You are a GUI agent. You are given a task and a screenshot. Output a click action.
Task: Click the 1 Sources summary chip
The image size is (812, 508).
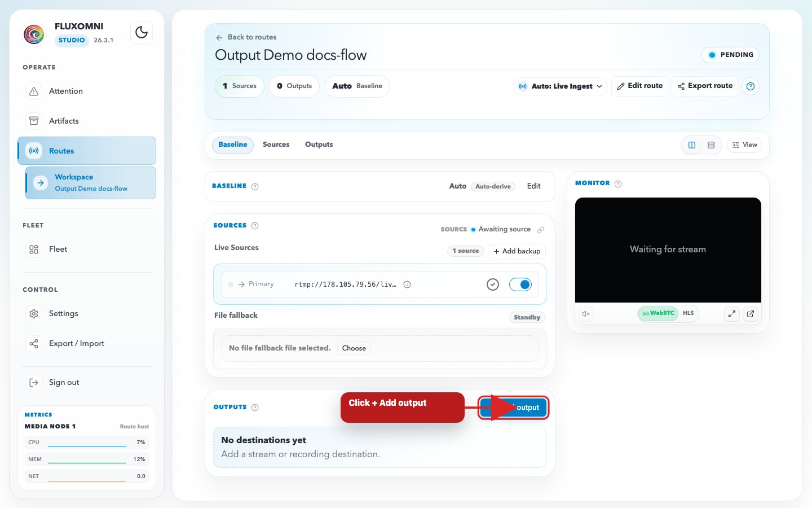point(240,86)
